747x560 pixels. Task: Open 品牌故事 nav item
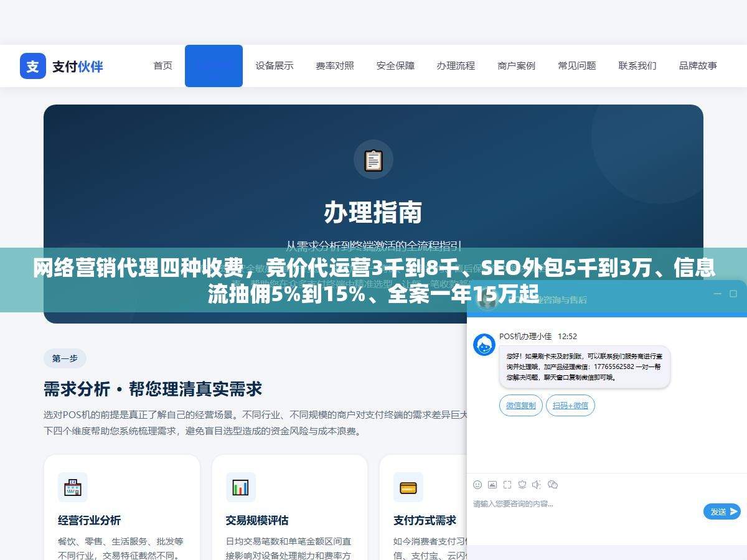[x=698, y=65]
